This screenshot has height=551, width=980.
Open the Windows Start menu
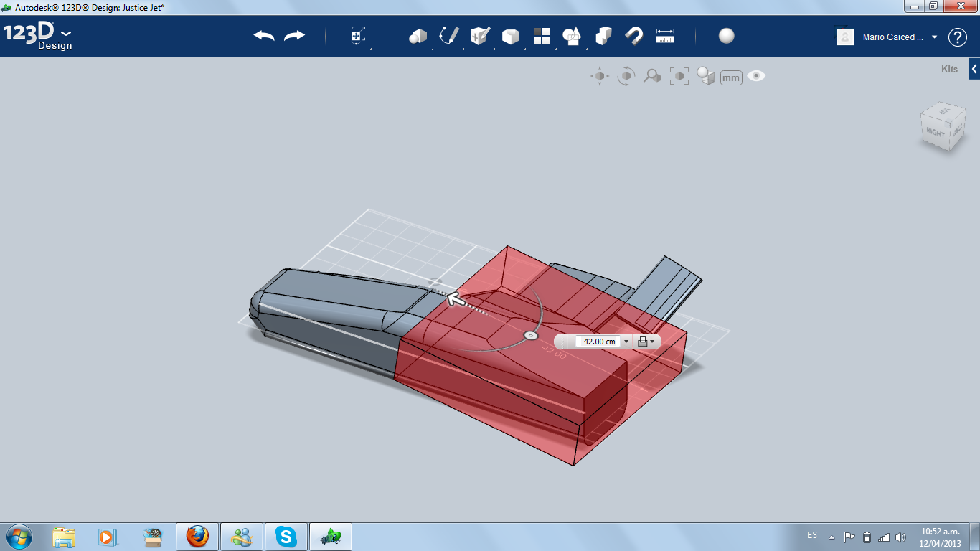click(x=19, y=537)
